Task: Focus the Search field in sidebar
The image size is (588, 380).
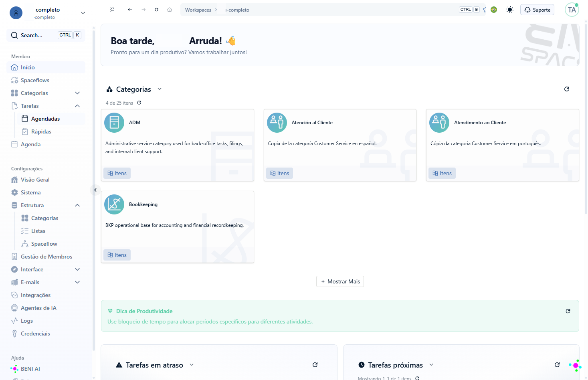Action: [46, 35]
